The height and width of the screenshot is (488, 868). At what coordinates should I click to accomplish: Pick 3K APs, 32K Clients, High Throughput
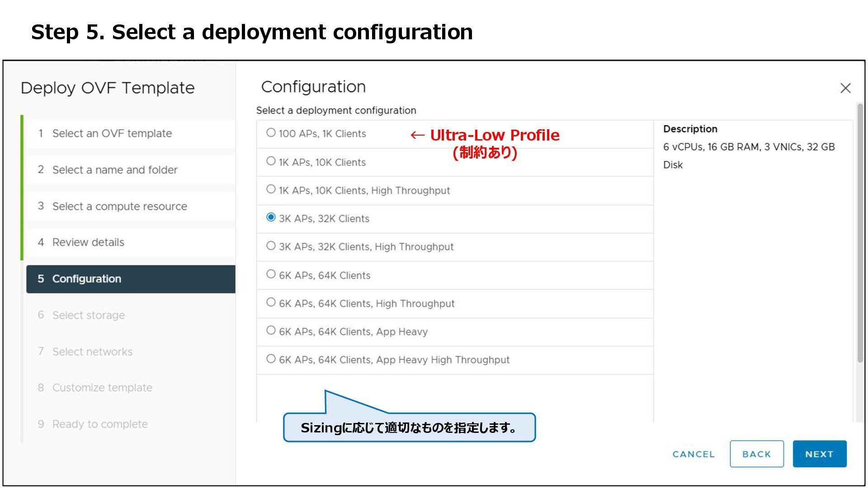[x=271, y=246]
